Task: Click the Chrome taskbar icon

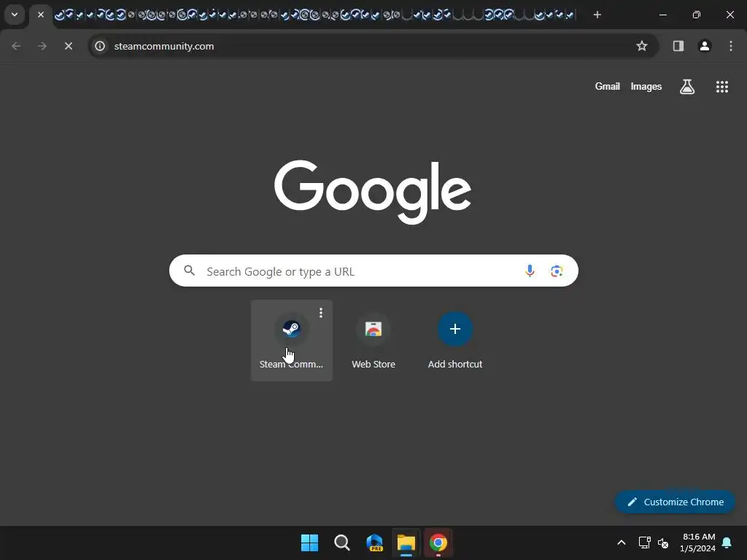Action: tap(438, 542)
